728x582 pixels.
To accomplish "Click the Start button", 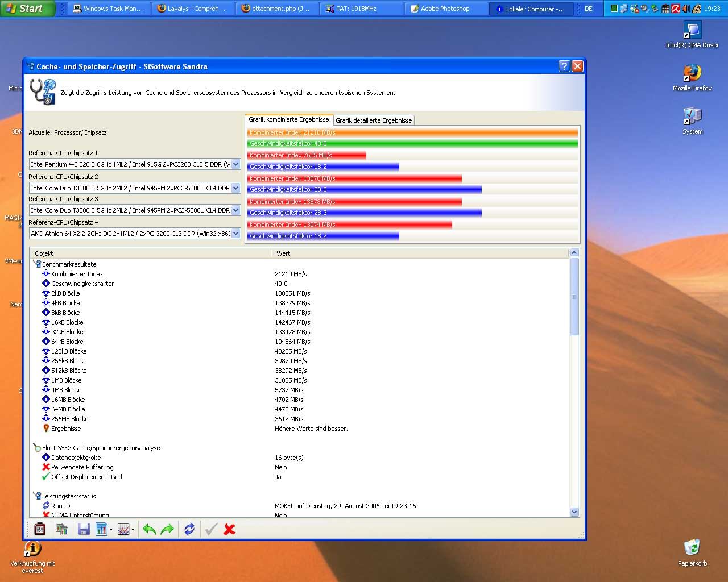I will (26, 9).
